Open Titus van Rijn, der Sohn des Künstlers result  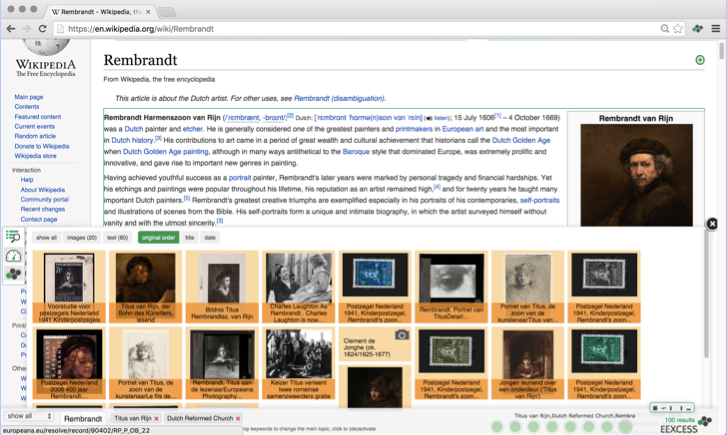point(146,287)
